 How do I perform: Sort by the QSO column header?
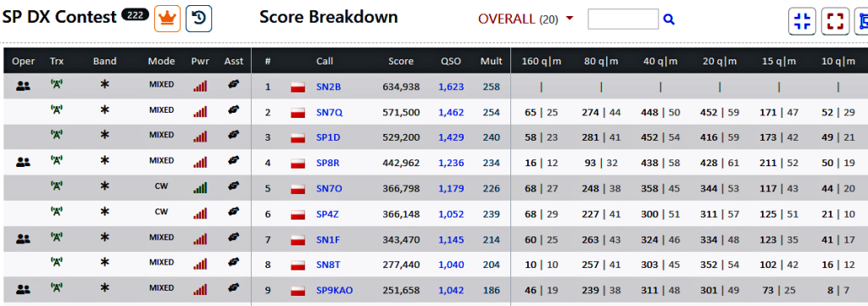click(x=451, y=61)
